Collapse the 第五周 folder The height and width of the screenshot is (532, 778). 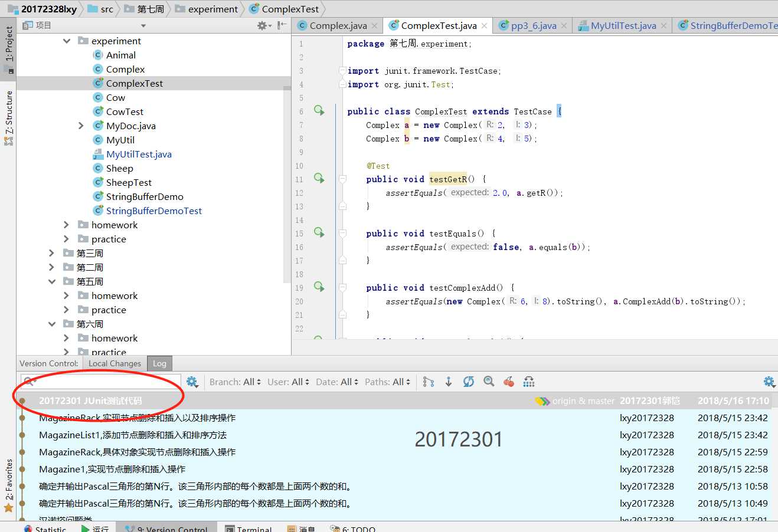[x=52, y=281]
